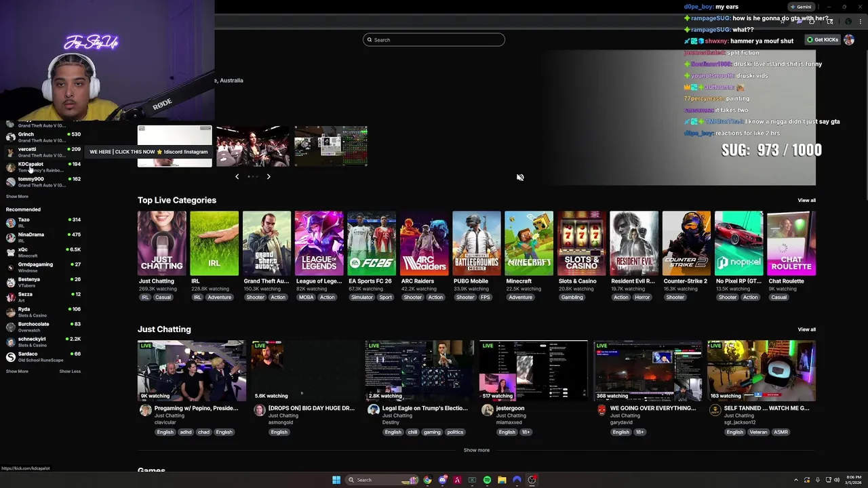
Task: Click the politics tag under Destiny's stream
Action: pos(455,432)
